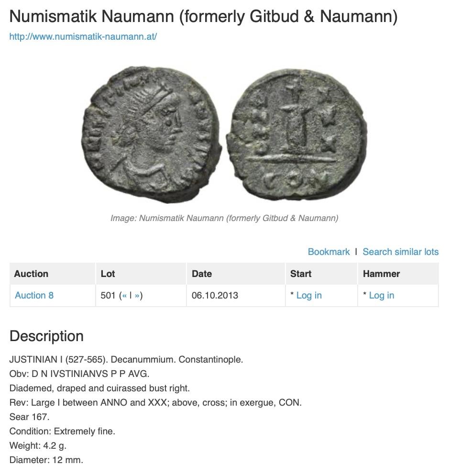Screen dimensions: 449x476
Task: Click the Description section heading
Action: (x=46, y=336)
